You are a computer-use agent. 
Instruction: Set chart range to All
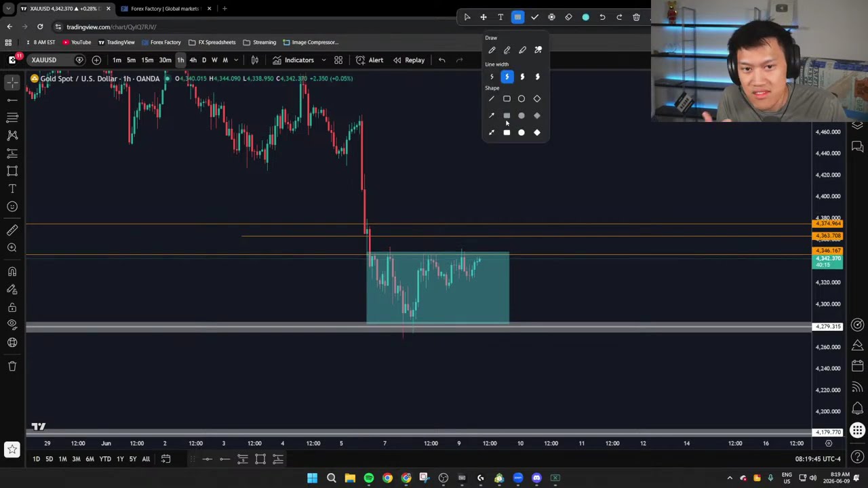click(x=146, y=459)
